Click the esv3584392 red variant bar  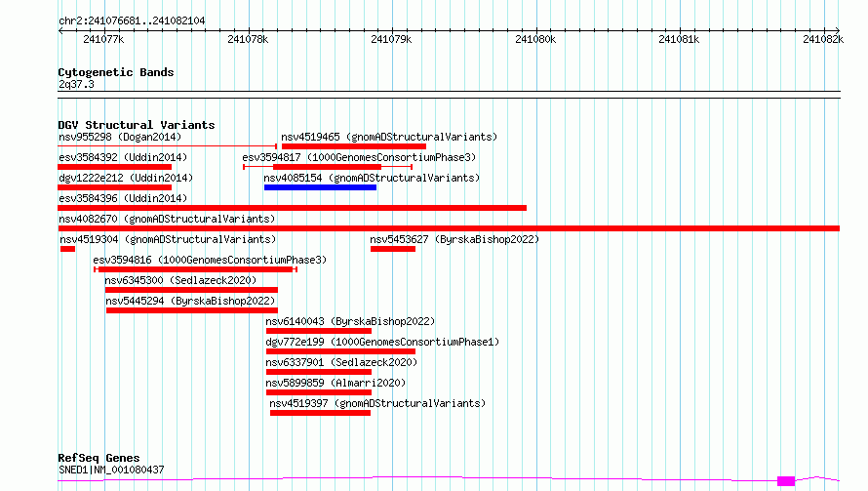click(x=114, y=167)
